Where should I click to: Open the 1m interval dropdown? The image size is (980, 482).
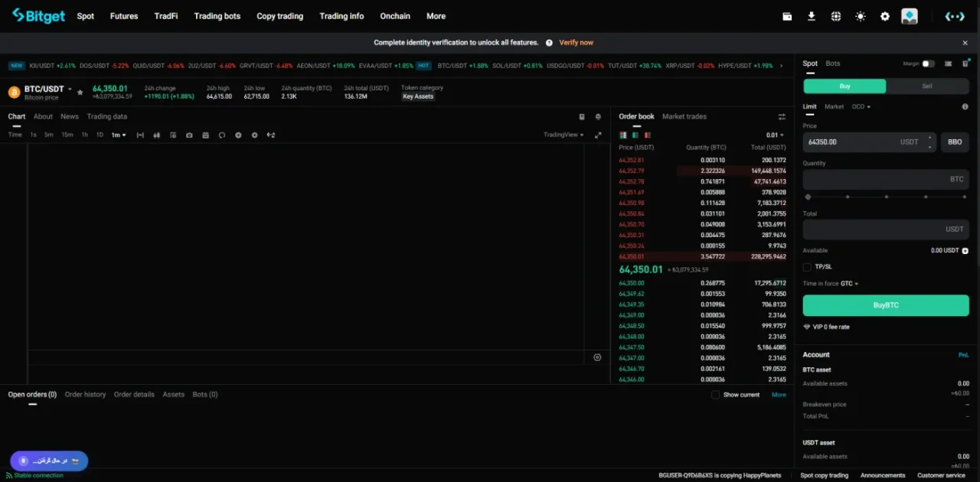(x=119, y=135)
